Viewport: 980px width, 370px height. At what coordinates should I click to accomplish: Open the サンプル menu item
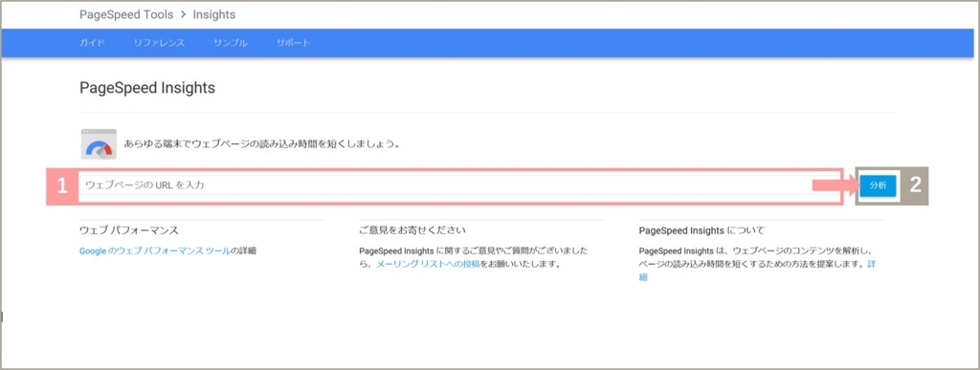pyautogui.click(x=230, y=43)
